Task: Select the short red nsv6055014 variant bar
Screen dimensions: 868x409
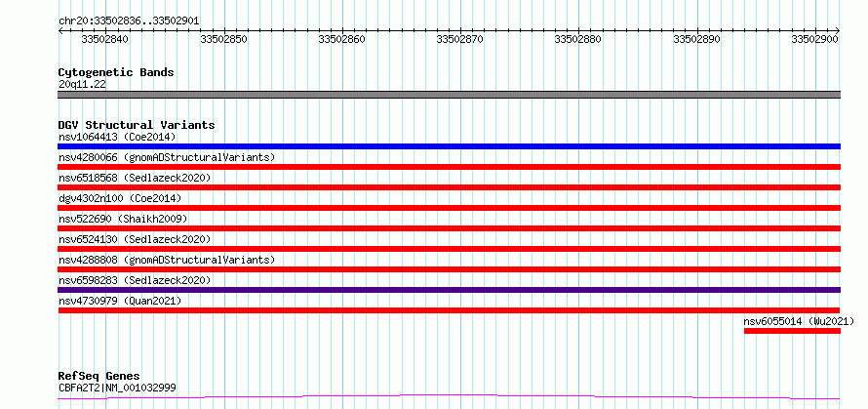Action: click(792, 331)
